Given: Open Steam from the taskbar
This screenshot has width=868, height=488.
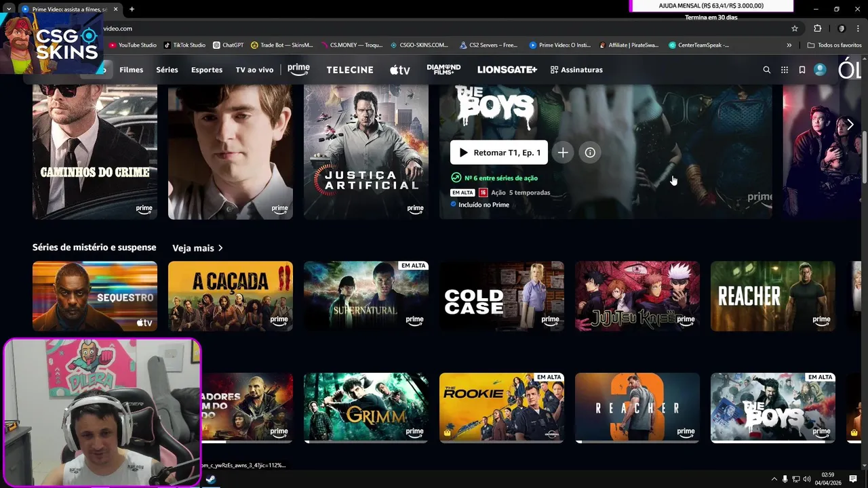Looking at the screenshot, I should [211, 479].
